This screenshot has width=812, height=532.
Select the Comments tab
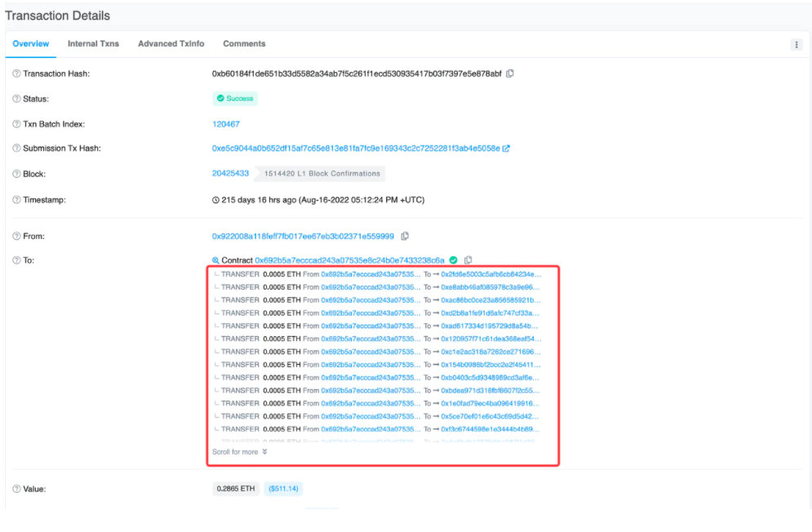pos(244,44)
